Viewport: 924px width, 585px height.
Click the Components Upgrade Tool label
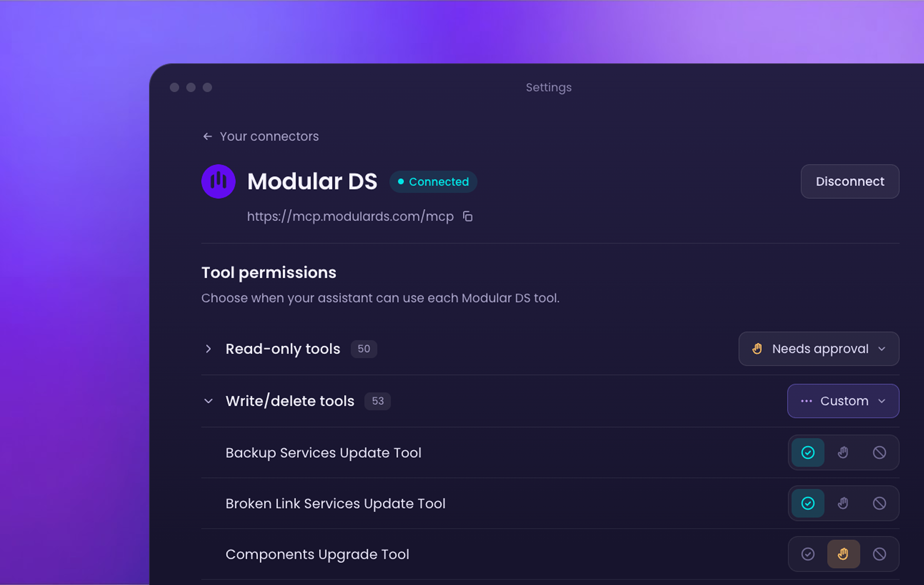coord(317,555)
